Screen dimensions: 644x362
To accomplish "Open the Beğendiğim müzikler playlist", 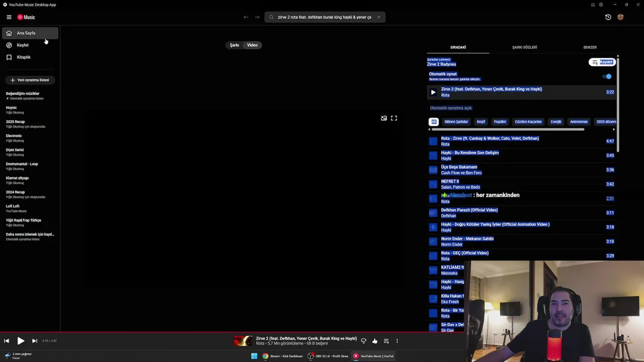I will coord(30,96).
